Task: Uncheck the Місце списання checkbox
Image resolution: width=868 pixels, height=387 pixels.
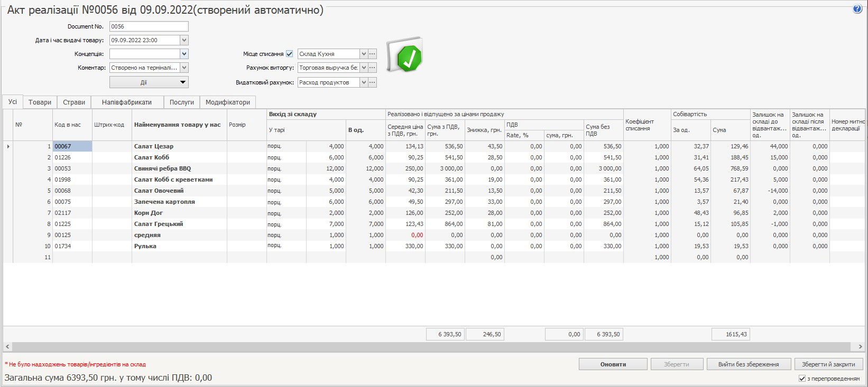Action: [x=289, y=54]
